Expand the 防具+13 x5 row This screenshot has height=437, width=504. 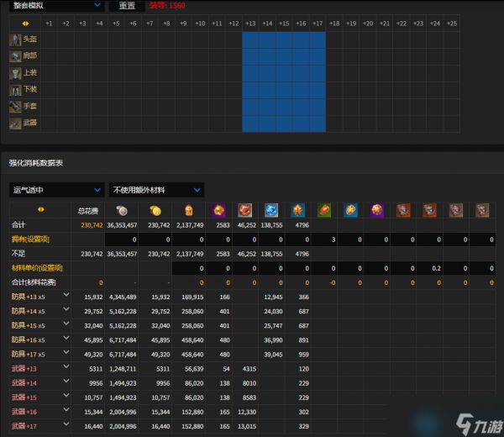(x=66, y=297)
